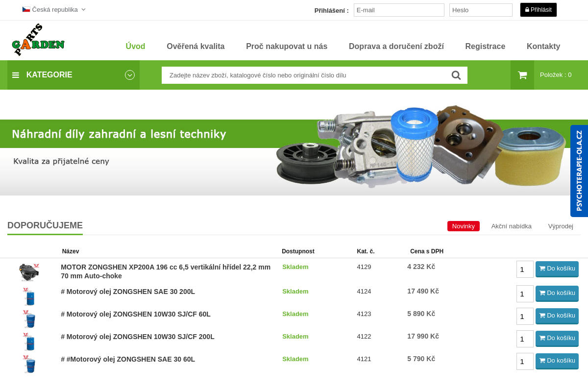This screenshot has width=588, height=392.
Task: Click the MOTOR ZONGSHEN product thumbnail
Action: pos(30,271)
